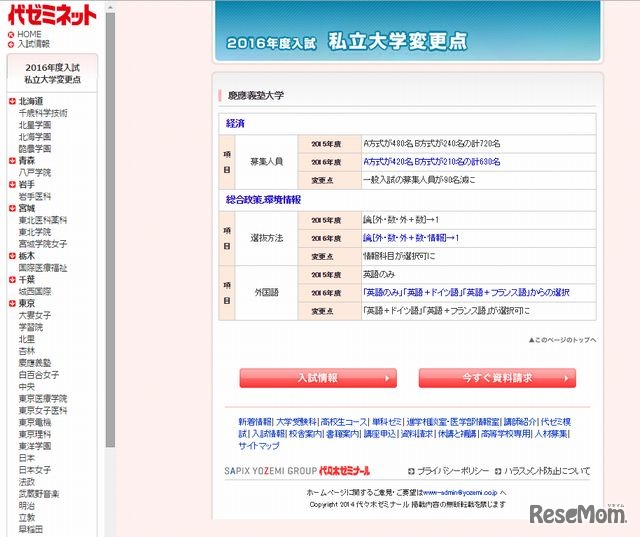The image size is (640, 537).
Task: Click the red icon beside HOME
Action: tap(11, 35)
